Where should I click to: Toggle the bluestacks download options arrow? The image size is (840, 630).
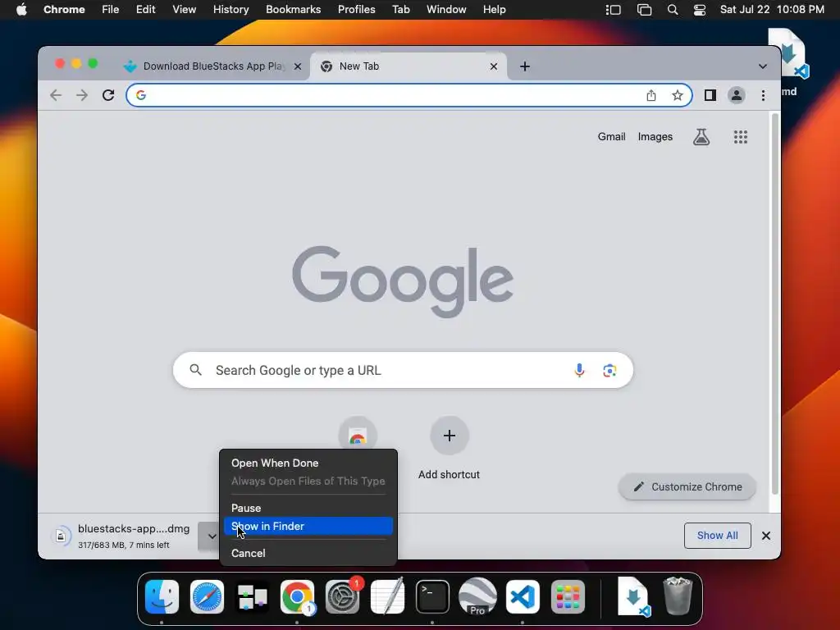coord(211,536)
